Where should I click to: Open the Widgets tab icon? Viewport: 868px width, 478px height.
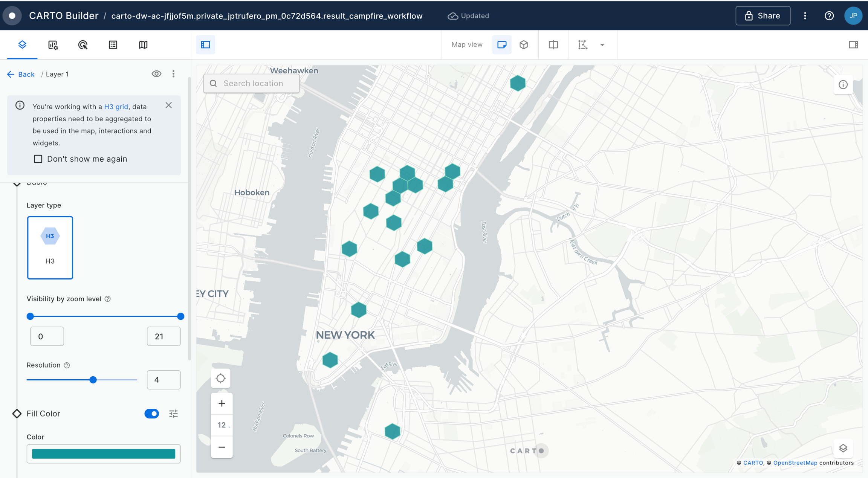point(53,45)
